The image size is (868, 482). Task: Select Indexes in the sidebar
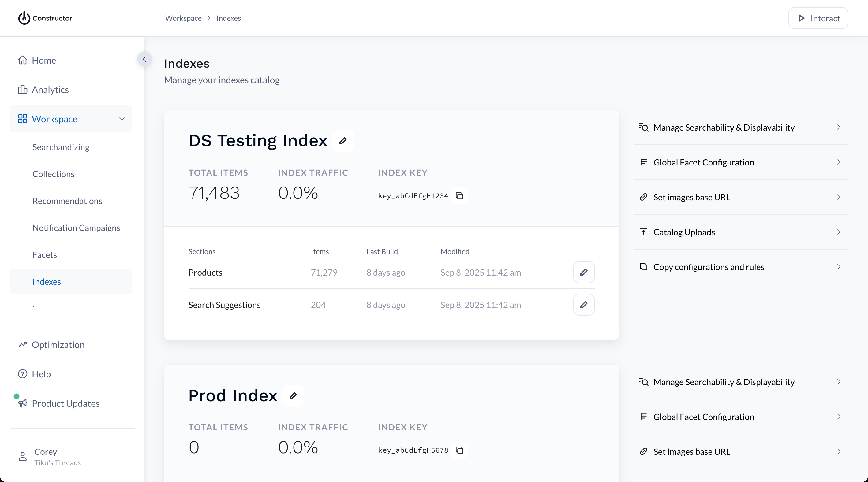click(71, 281)
